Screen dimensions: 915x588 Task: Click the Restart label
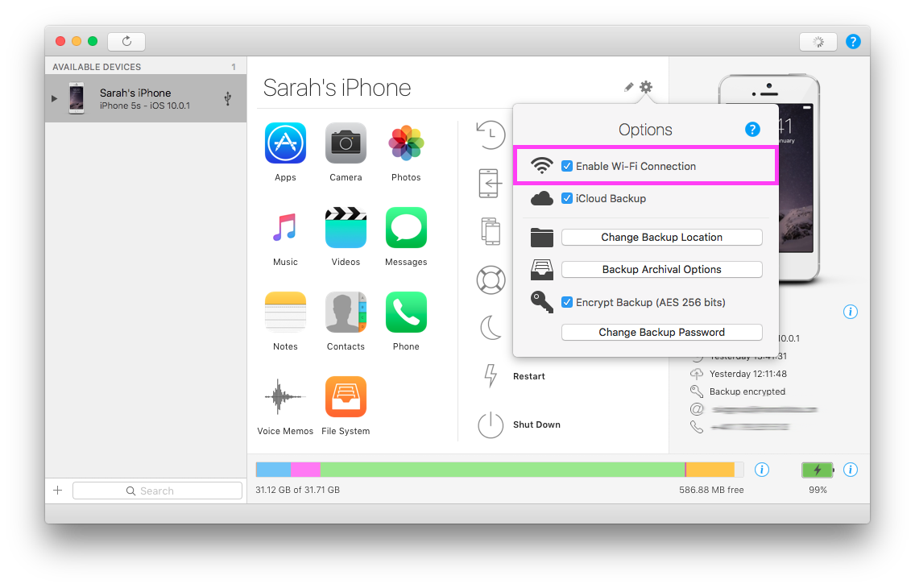coord(528,376)
